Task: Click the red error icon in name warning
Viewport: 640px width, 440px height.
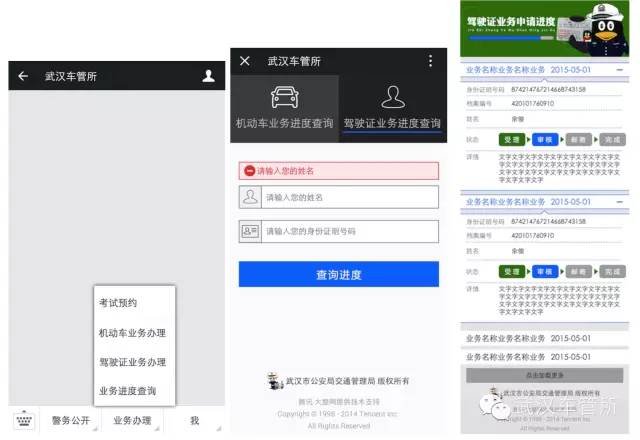Action: coord(250,171)
